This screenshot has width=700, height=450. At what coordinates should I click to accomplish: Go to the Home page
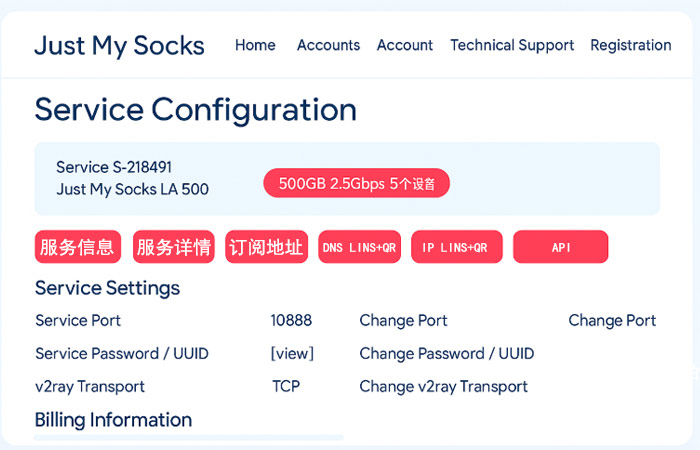click(x=255, y=45)
